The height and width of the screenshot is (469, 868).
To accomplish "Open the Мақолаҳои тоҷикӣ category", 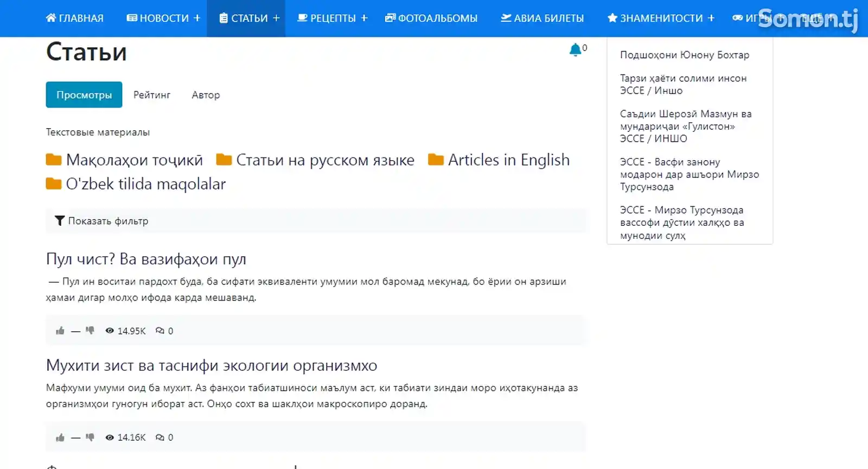I will (x=134, y=160).
